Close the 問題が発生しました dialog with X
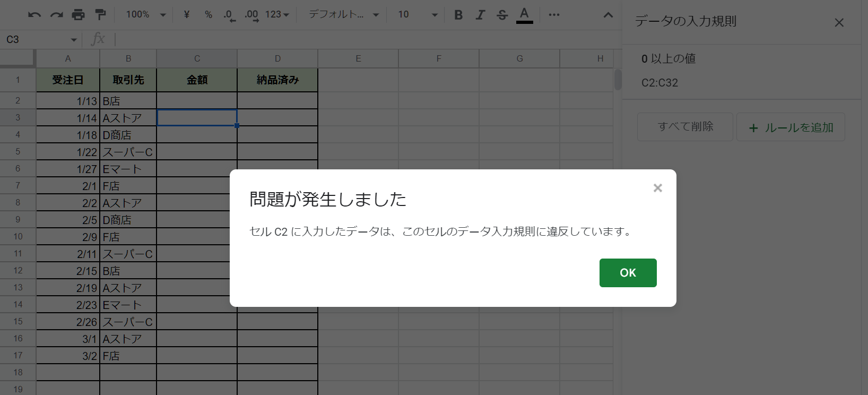 pyautogui.click(x=658, y=188)
